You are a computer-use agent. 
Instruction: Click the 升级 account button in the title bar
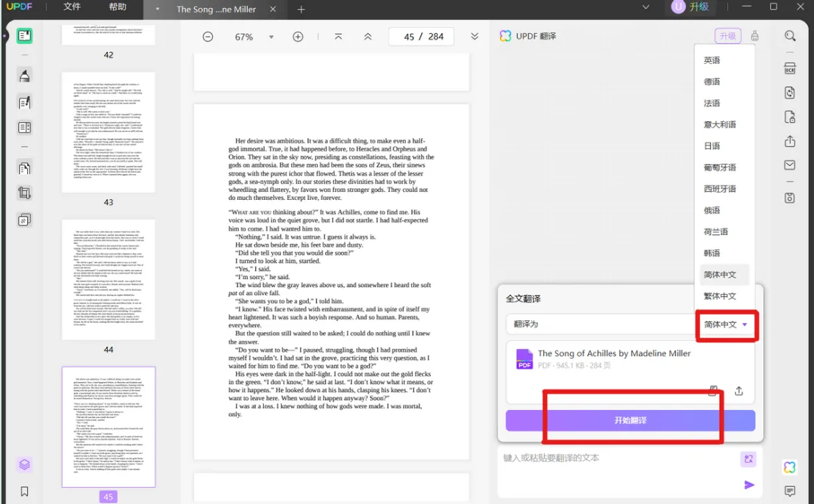pyautogui.click(x=690, y=7)
